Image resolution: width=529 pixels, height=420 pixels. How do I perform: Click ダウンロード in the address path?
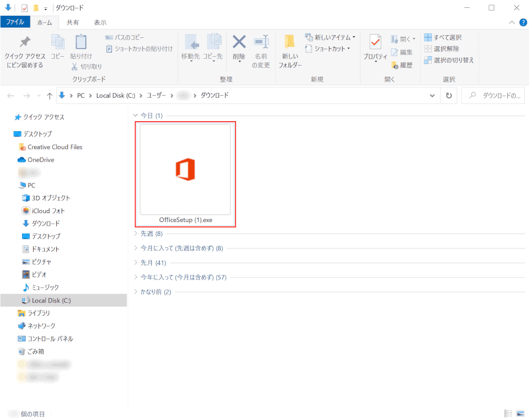click(214, 96)
